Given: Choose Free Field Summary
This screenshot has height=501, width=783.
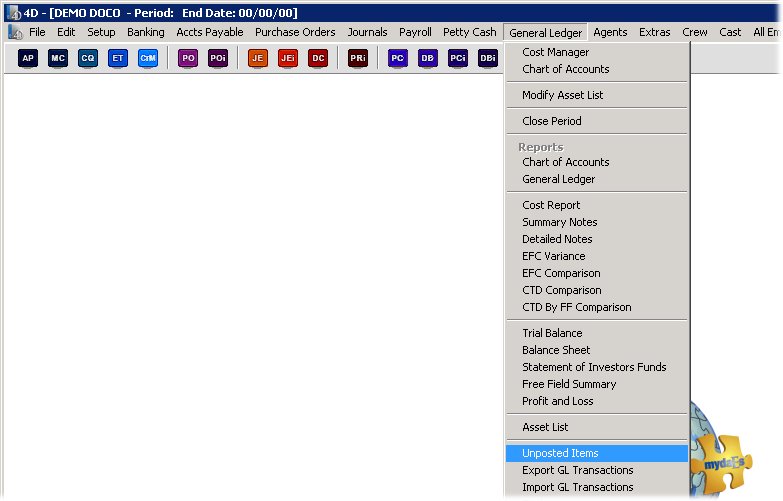Looking at the screenshot, I should tap(597, 384).
